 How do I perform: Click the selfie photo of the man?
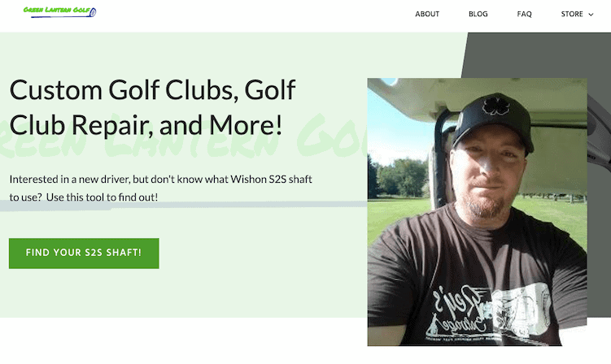point(477,212)
